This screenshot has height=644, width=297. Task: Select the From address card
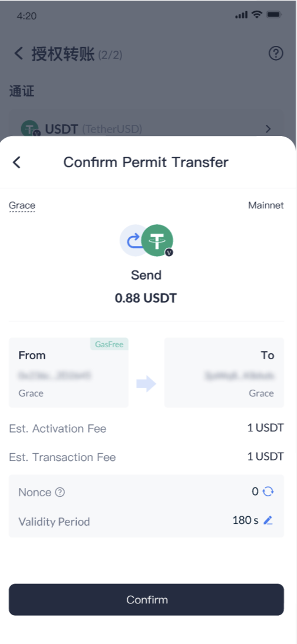(69, 373)
